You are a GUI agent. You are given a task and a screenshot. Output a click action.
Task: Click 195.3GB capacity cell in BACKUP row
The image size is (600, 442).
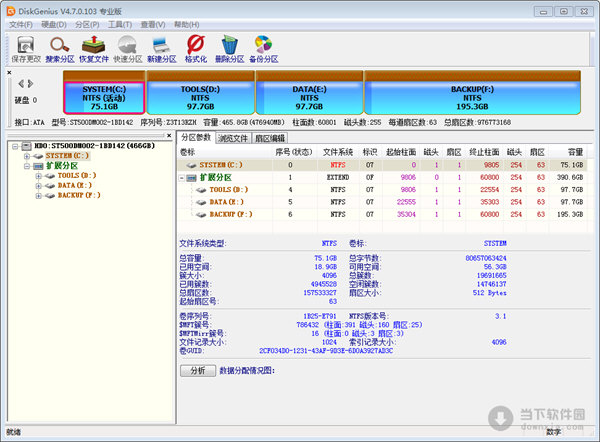pos(570,215)
